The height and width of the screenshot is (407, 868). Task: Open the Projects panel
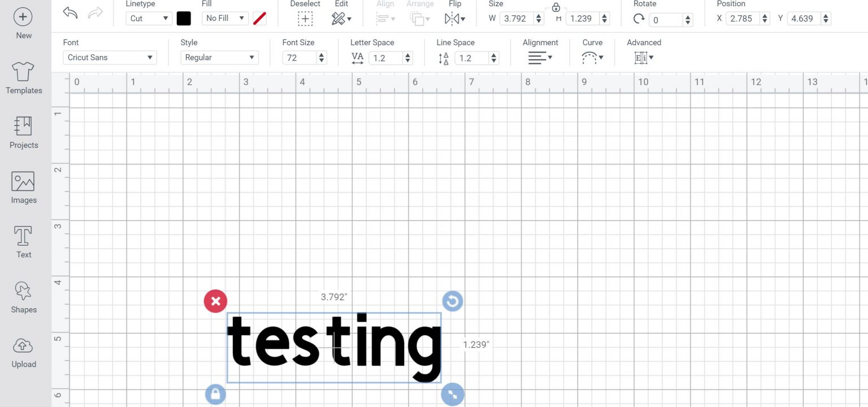click(24, 133)
